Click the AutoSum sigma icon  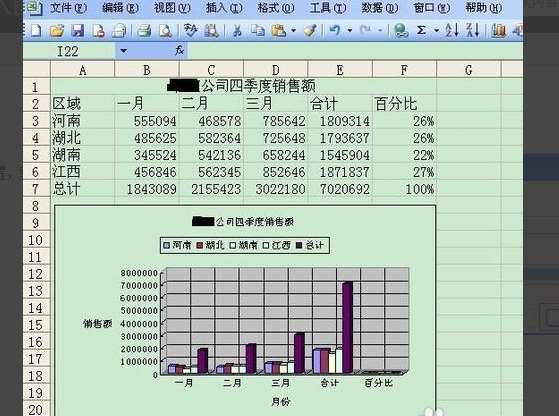coord(421,31)
